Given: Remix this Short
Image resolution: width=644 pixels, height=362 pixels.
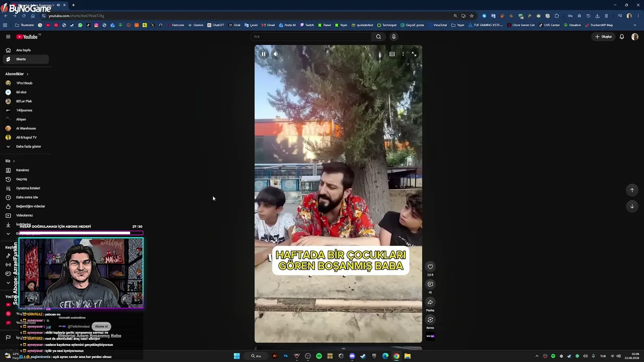Looking at the screenshot, I should [x=430, y=319].
